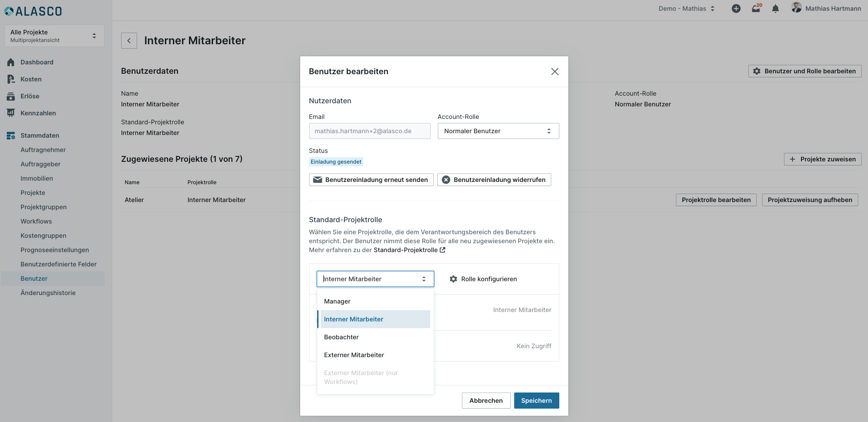868x422 pixels.
Task: Click the Rolle konfigurieren gear icon
Action: click(453, 279)
